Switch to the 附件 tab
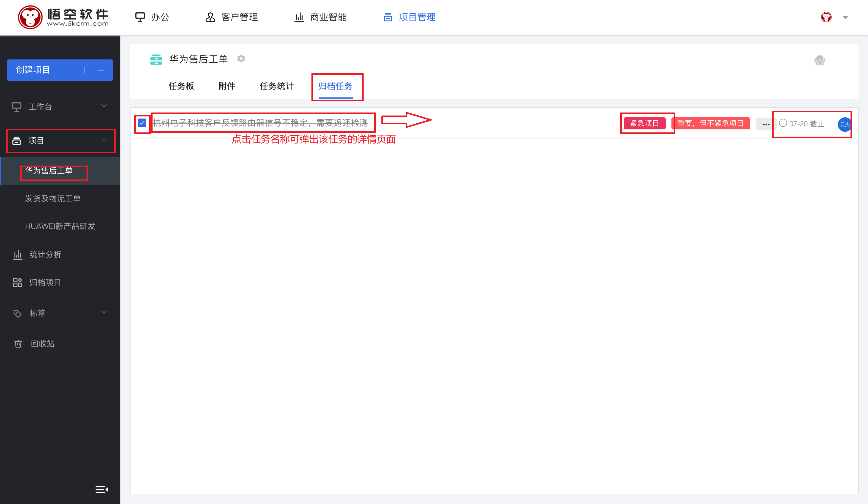 point(227,86)
